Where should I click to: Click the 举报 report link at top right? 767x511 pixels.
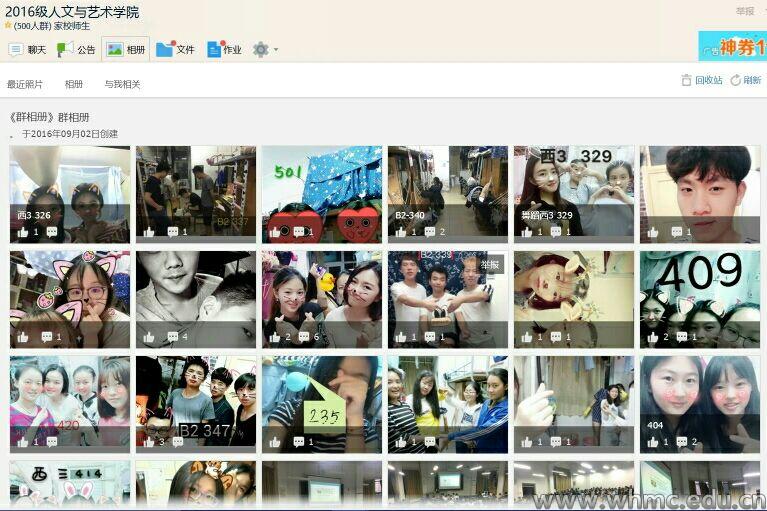(745, 11)
